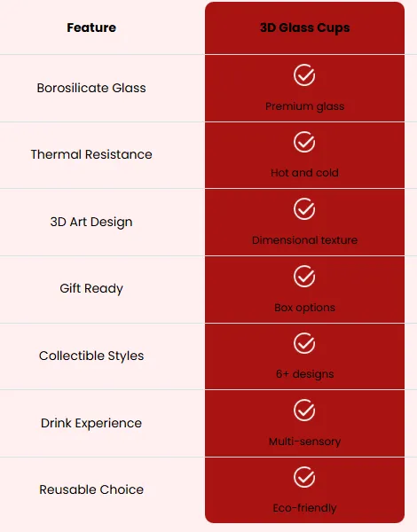
Task: Select the checkmark above Dimensional texture
Action: [304, 208]
